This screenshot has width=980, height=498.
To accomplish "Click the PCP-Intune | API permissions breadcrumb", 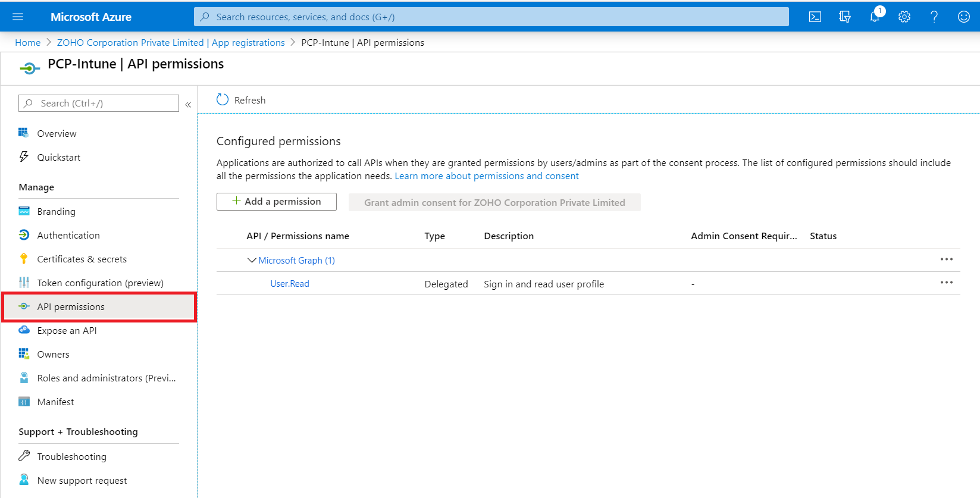I will pos(363,43).
